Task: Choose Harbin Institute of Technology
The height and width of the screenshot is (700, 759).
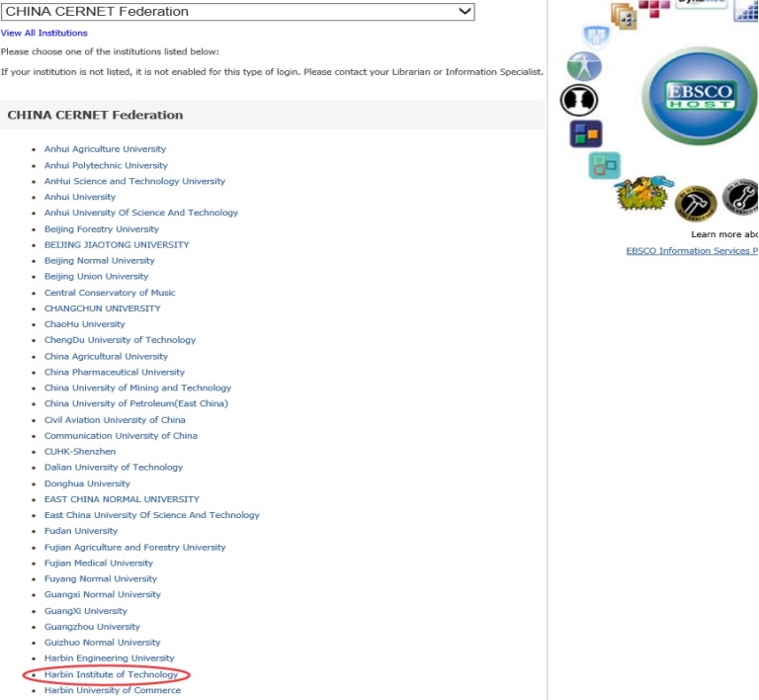Action: tap(112, 674)
